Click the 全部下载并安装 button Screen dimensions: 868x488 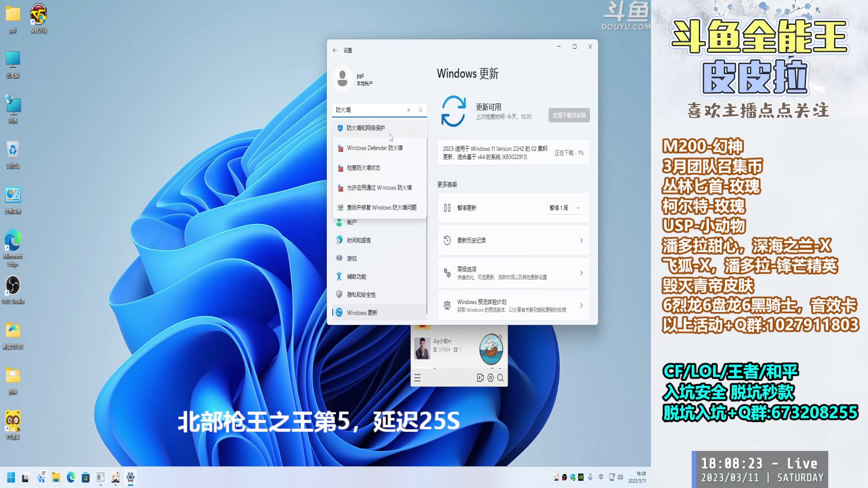tap(569, 115)
